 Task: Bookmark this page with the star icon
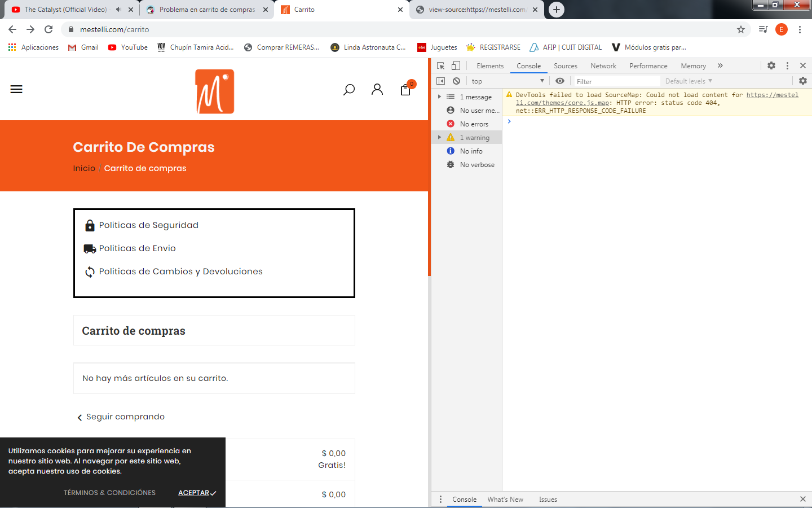coord(741,29)
